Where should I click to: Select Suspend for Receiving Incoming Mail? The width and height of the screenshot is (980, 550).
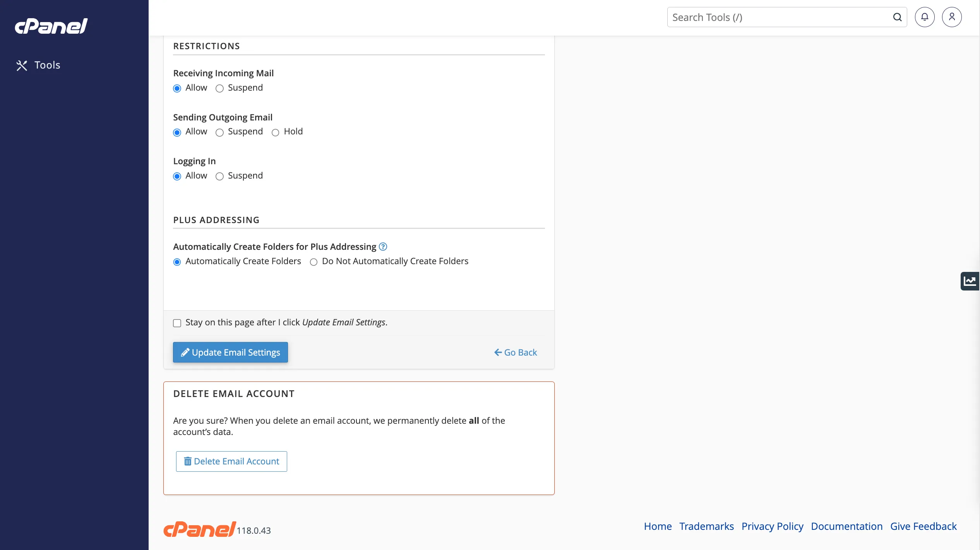click(x=220, y=89)
